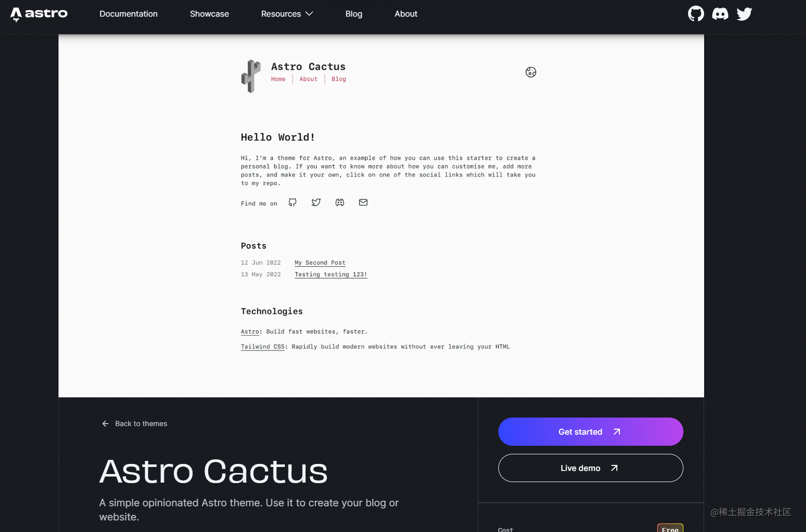Click the large Astro Cactus page title
This screenshot has height=532, width=806.
[213, 471]
